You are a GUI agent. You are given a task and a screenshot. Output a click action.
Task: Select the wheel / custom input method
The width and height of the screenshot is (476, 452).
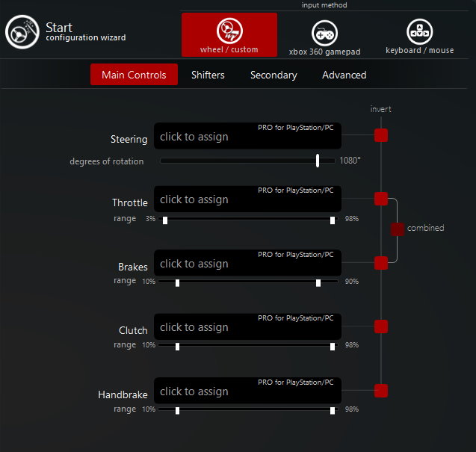(x=229, y=34)
